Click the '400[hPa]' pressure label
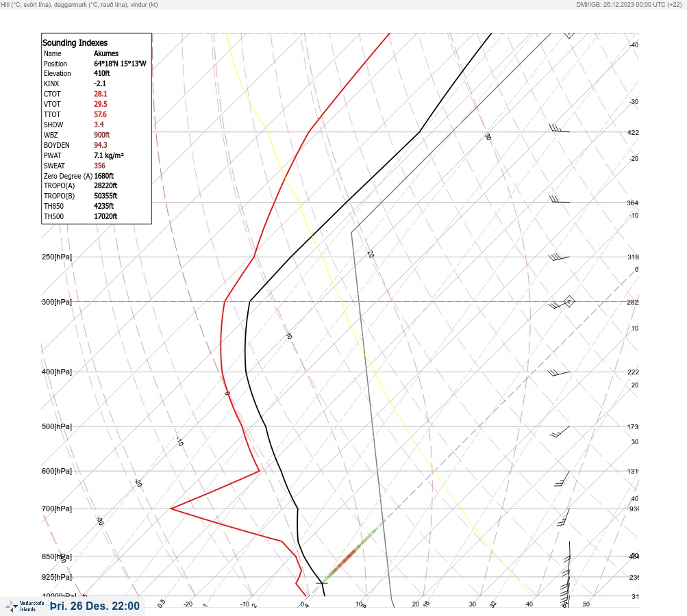 coord(57,372)
